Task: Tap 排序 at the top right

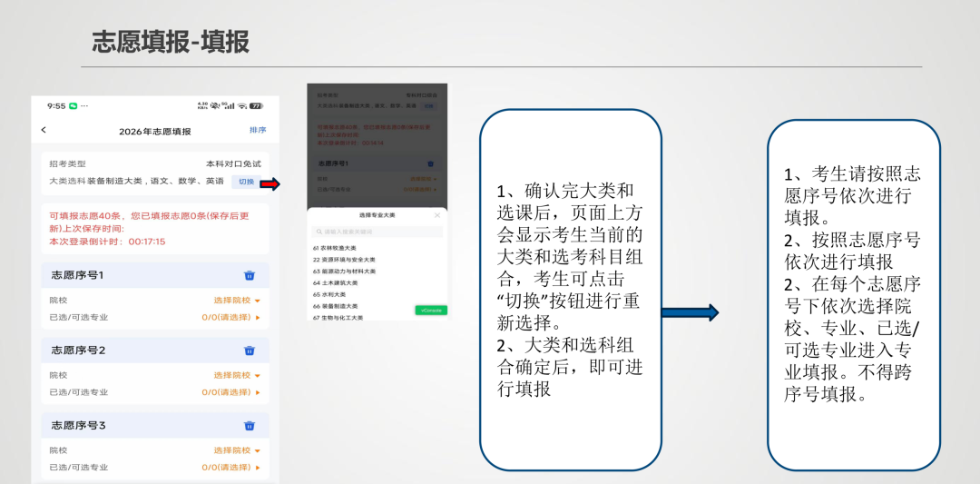Action: [x=258, y=131]
